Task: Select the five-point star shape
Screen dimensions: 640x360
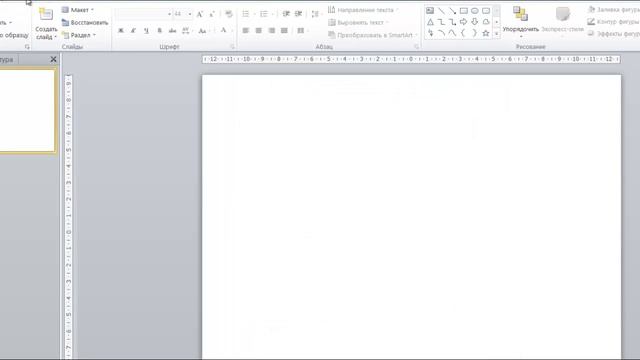Action: click(x=486, y=33)
